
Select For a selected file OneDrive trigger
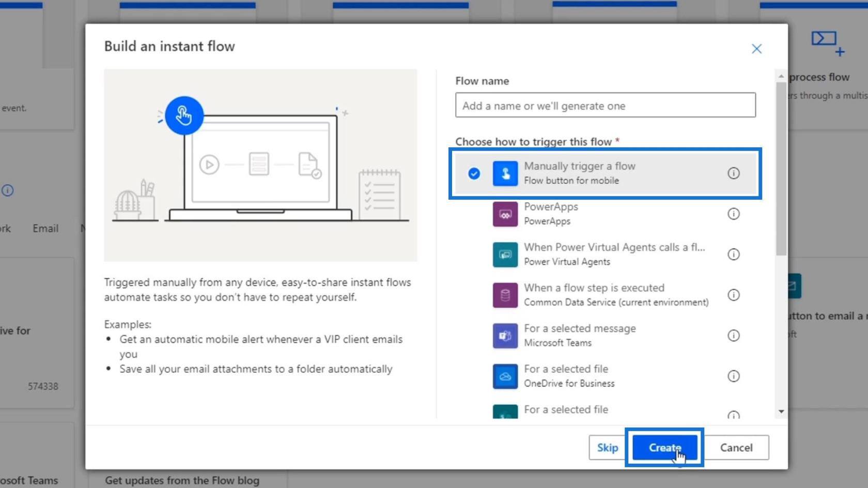[605, 376]
